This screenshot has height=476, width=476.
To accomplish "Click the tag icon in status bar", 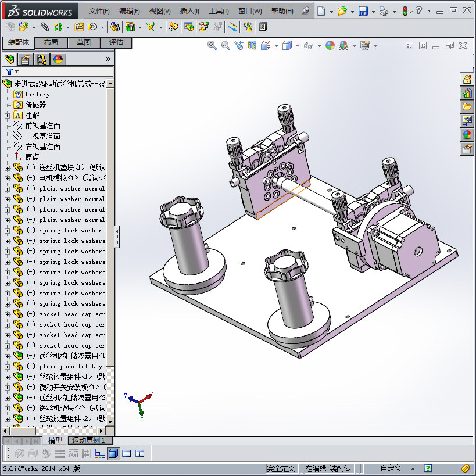I will 466,468.
